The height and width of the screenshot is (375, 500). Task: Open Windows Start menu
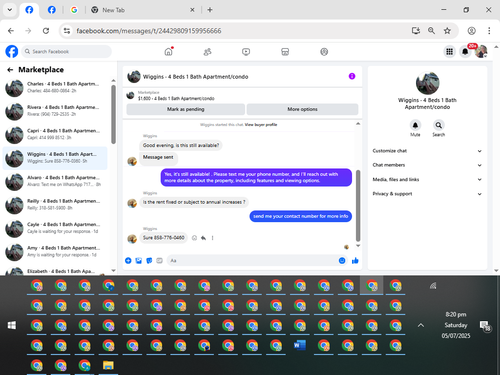coord(12,325)
